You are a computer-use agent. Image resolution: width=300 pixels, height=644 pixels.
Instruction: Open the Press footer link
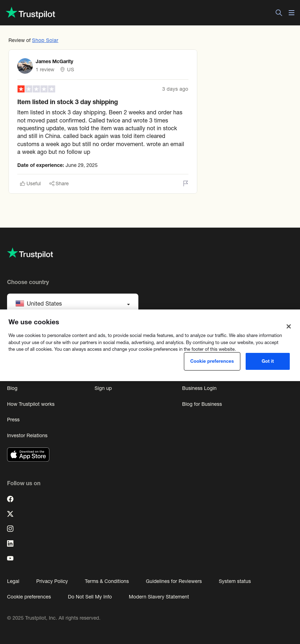pos(13,420)
